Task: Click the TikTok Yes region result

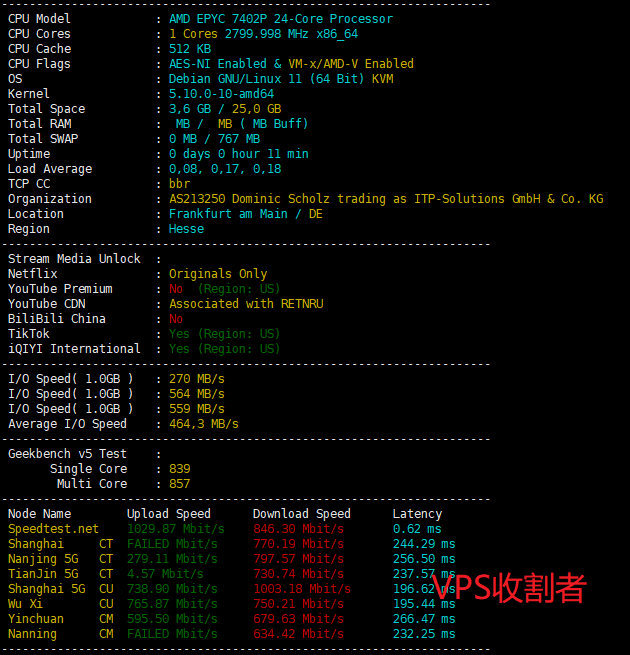Action: coord(224,334)
